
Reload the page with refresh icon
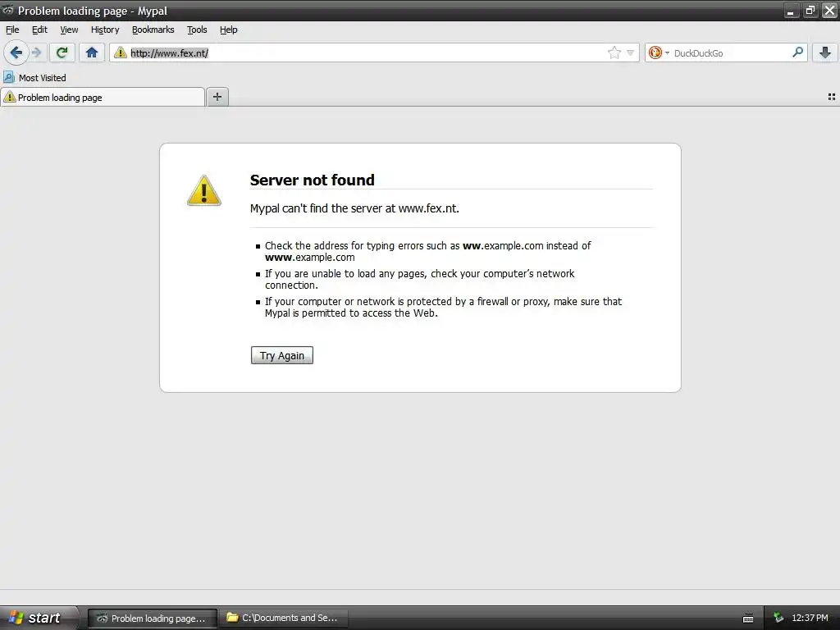point(62,52)
